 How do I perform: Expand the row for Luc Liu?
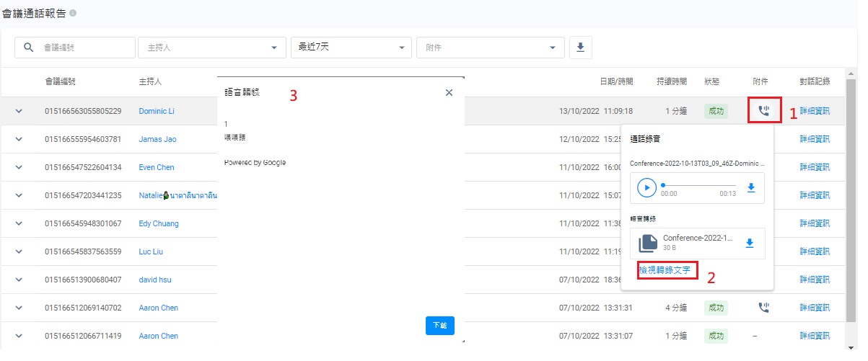pyautogui.click(x=19, y=251)
